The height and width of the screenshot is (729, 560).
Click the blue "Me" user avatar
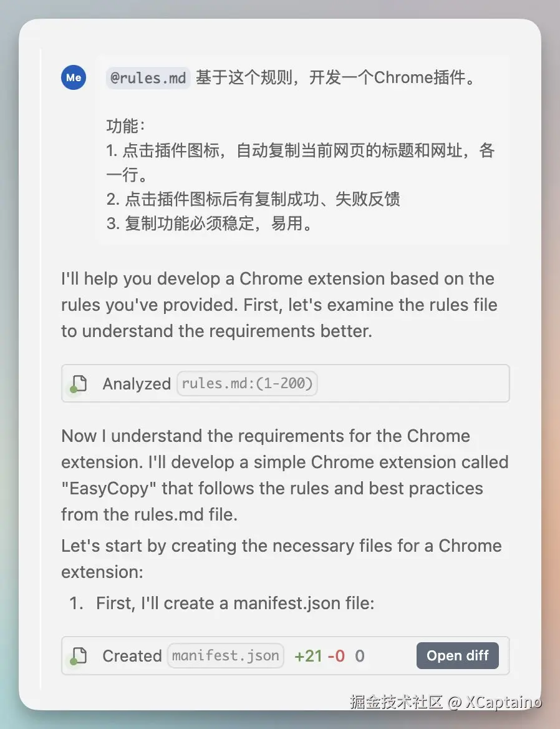pos(74,77)
